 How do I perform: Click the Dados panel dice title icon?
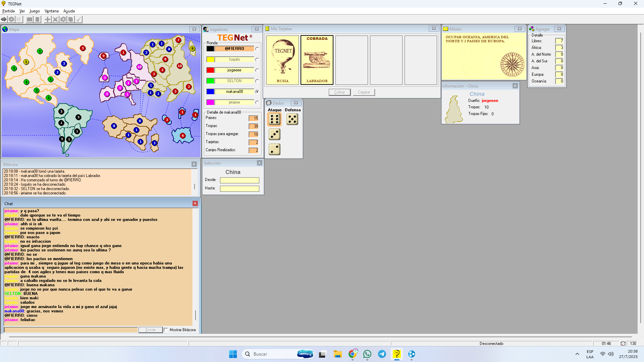(269, 103)
